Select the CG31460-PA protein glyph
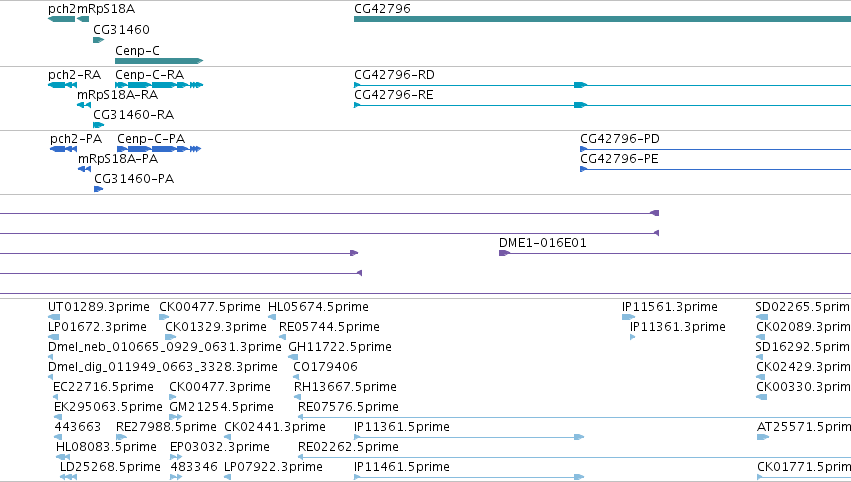851x482 pixels. [x=98, y=189]
